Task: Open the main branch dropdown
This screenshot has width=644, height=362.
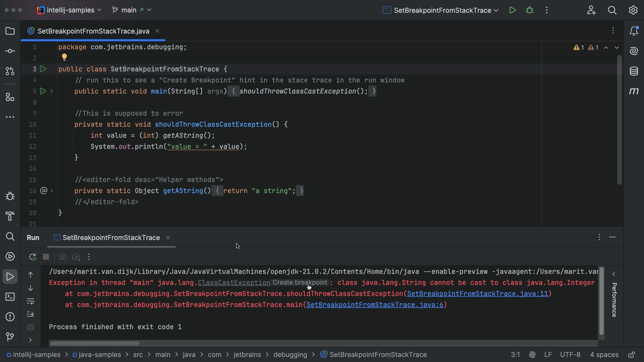Action: coord(149,10)
